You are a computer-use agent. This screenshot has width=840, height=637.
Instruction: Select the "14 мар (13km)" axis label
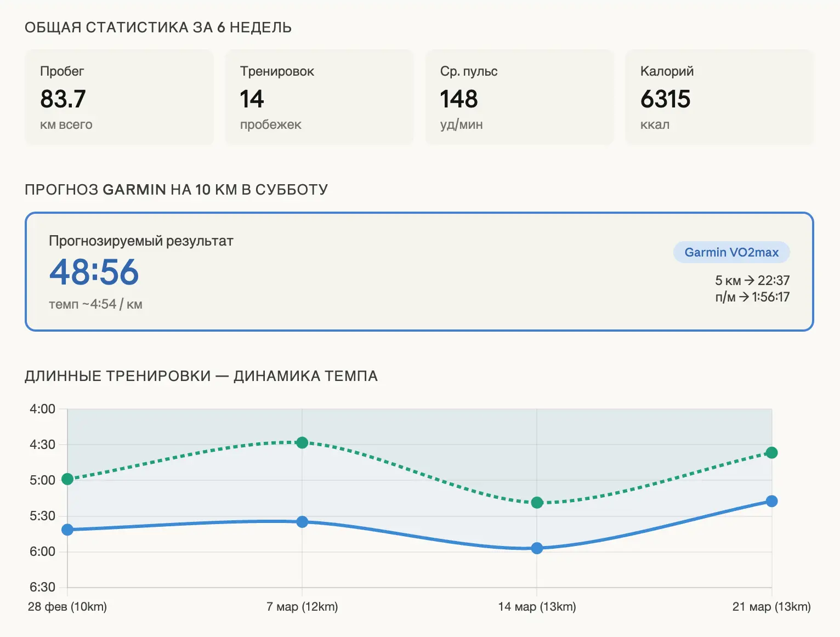point(537,607)
